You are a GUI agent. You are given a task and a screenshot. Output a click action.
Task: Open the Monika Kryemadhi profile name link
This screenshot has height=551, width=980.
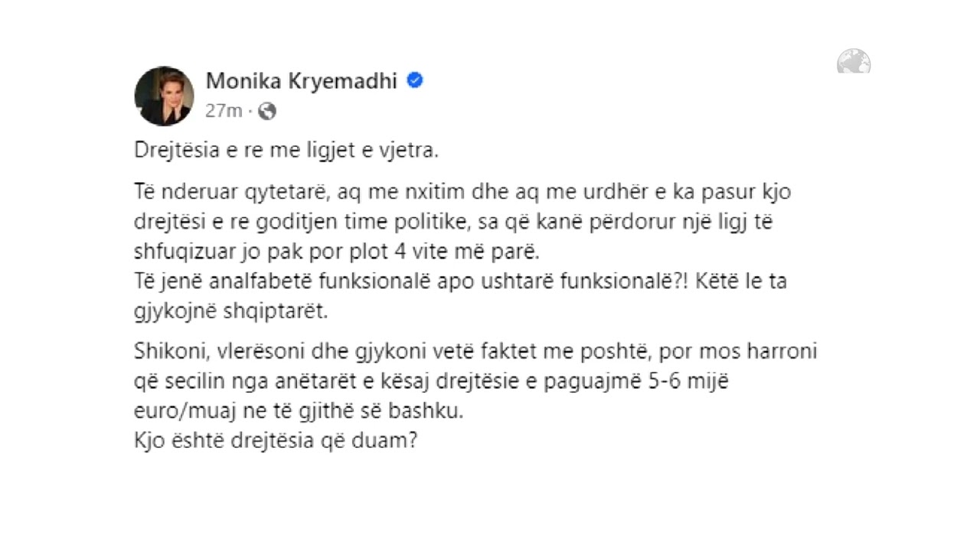(302, 81)
